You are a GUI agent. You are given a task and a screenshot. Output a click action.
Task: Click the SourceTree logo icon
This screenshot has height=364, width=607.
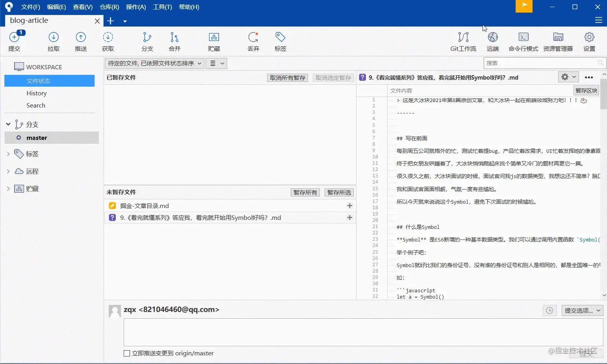coord(9,7)
